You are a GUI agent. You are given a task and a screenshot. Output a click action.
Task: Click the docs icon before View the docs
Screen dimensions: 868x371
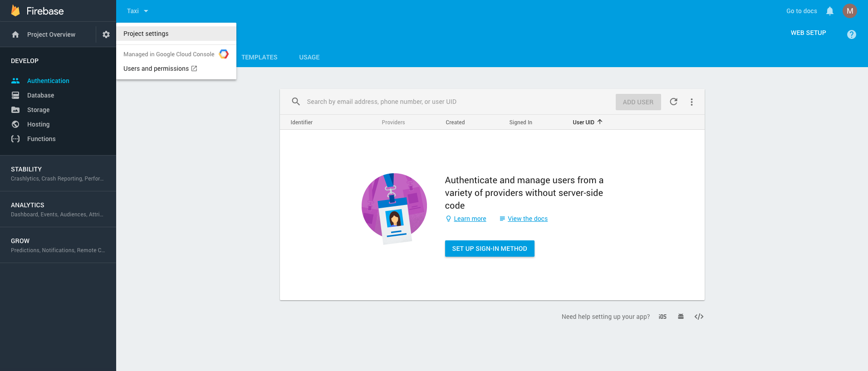[502, 219]
